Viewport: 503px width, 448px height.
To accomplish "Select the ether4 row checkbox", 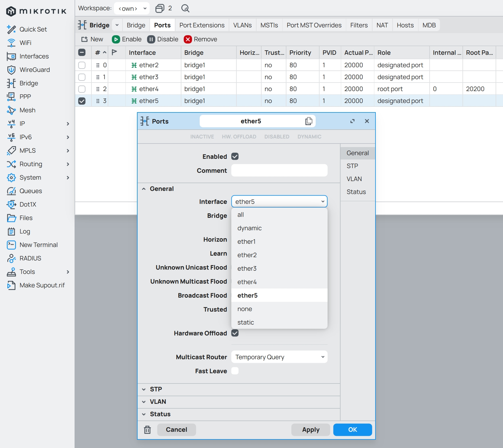I will 82,89.
